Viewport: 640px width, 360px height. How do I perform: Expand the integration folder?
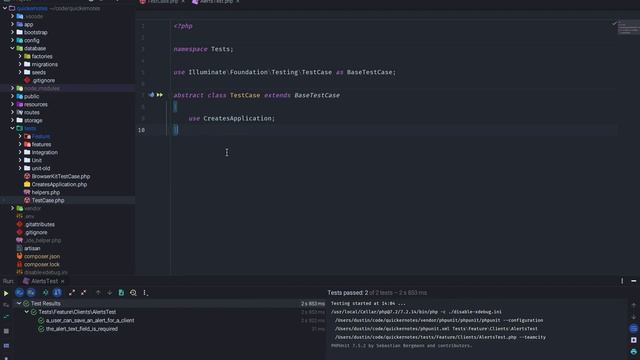click(20, 152)
